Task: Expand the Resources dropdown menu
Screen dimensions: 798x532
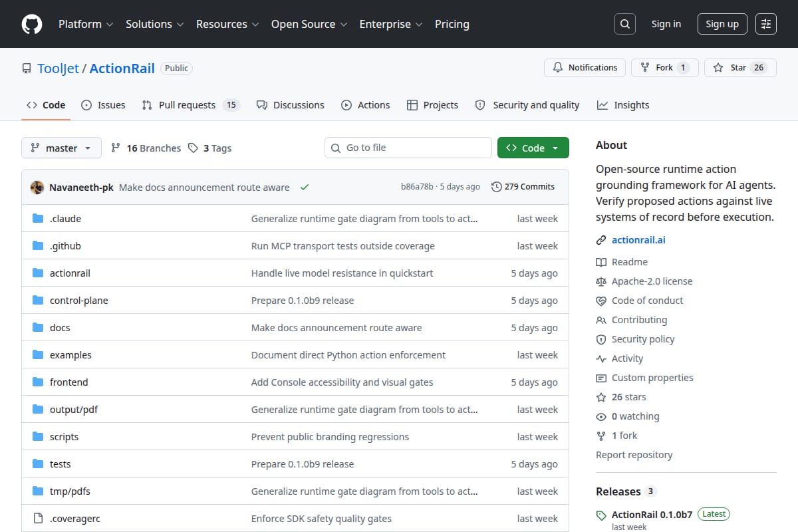Action: click(x=228, y=24)
